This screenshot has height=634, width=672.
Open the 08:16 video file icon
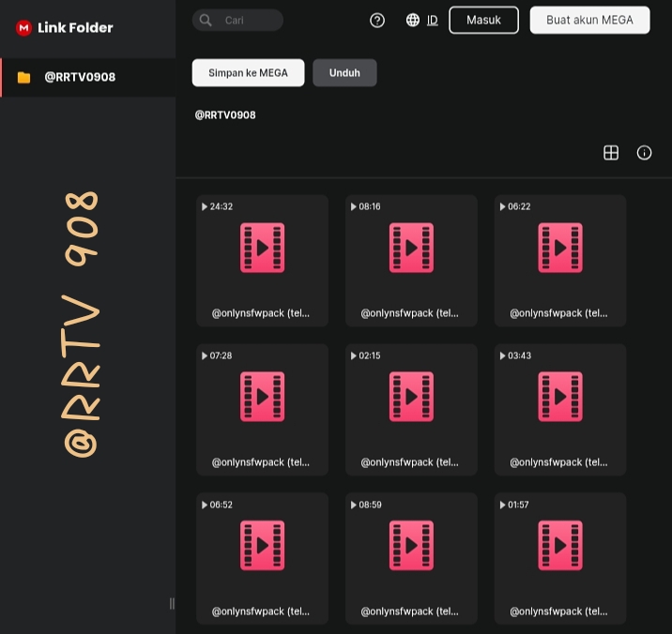(411, 248)
